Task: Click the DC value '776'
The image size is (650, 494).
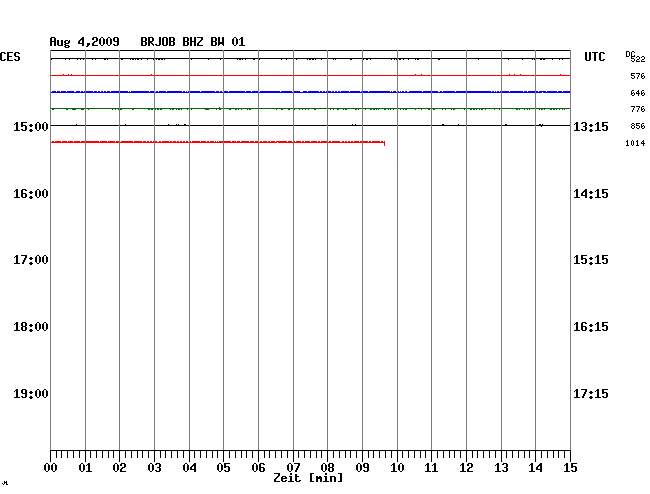Action: (x=638, y=109)
